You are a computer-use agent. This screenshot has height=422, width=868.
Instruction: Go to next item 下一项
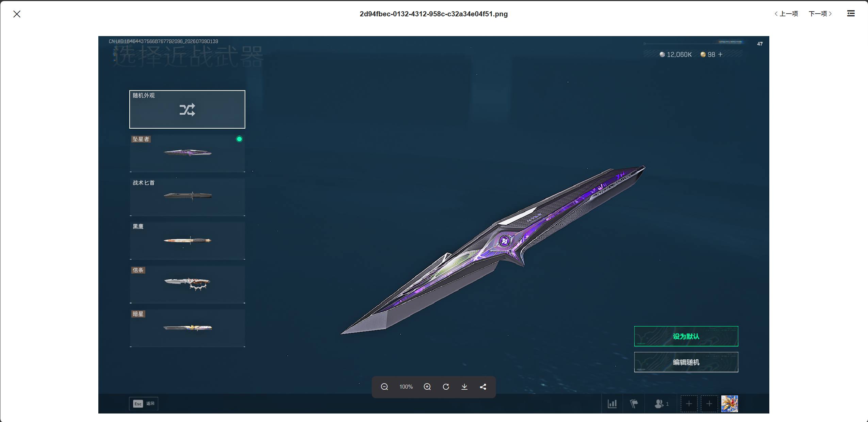click(x=820, y=14)
